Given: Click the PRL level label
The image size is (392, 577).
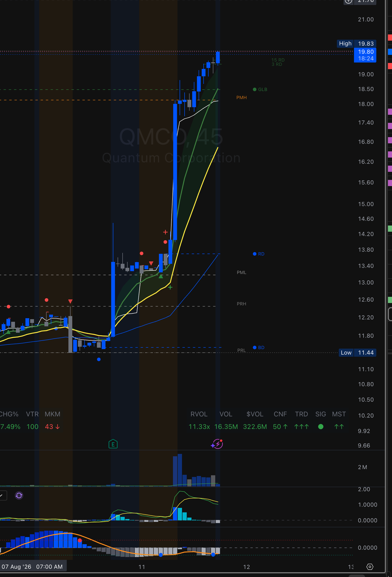Looking at the screenshot, I should pos(242,350).
